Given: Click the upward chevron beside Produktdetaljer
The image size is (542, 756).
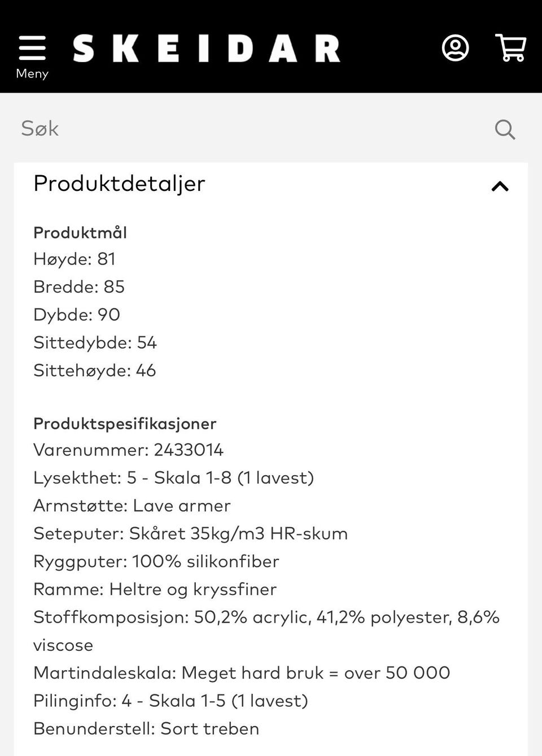Looking at the screenshot, I should coord(499,186).
